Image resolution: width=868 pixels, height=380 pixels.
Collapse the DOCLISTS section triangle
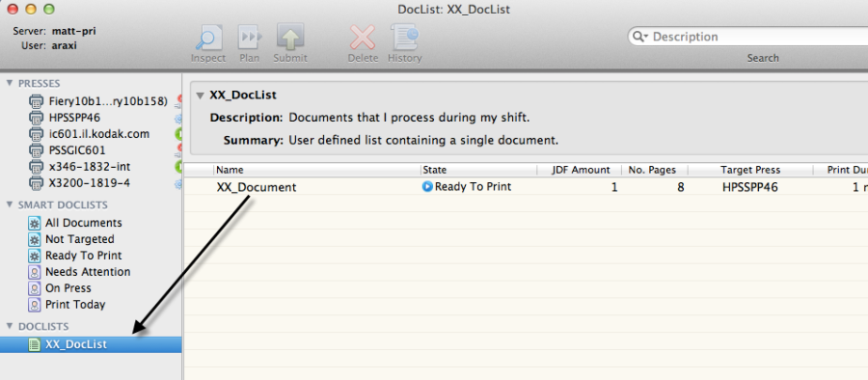(x=10, y=326)
